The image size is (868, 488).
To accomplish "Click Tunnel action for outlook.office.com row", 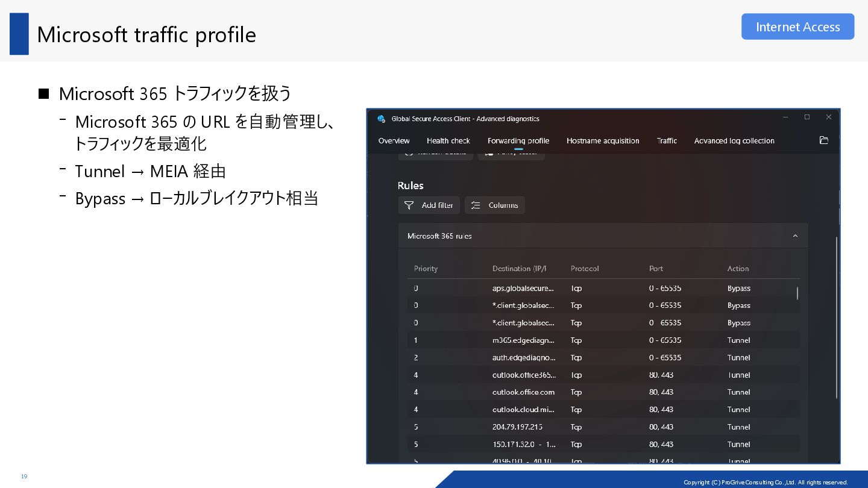I will click(738, 392).
